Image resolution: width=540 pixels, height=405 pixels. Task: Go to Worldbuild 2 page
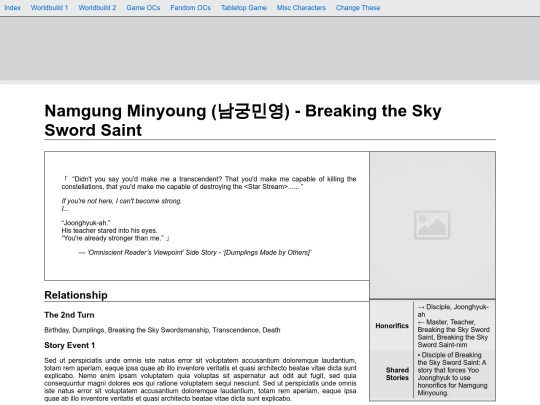click(97, 8)
